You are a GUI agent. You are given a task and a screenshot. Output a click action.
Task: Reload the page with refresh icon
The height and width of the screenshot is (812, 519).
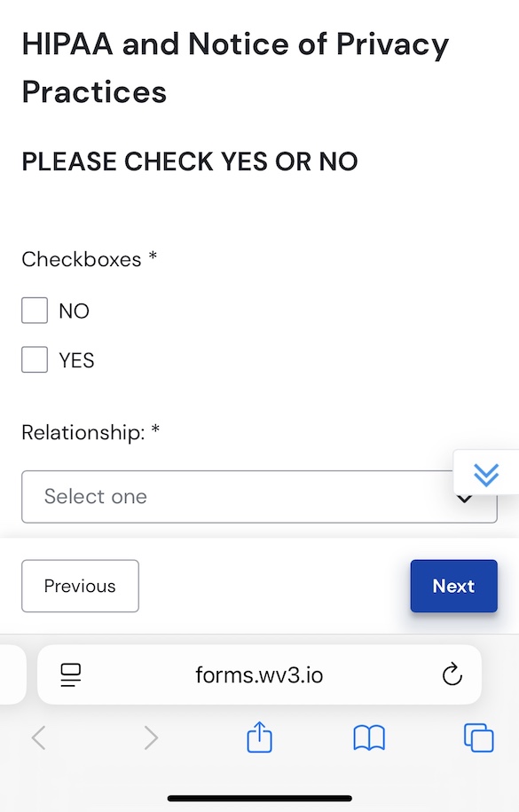click(x=452, y=674)
